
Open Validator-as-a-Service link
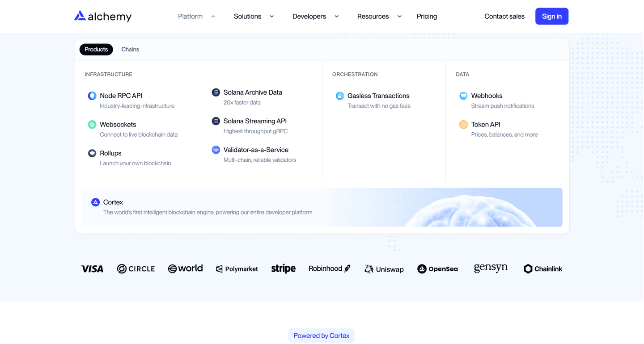point(256,150)
